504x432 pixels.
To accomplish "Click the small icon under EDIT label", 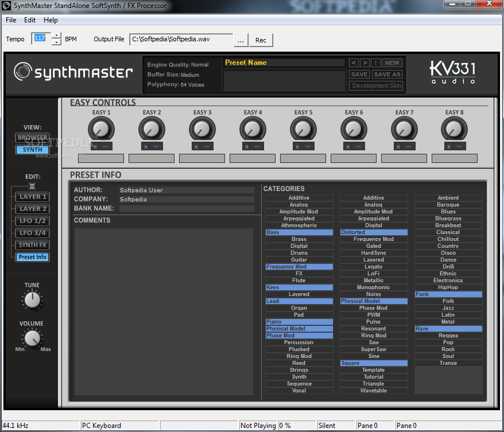I will coord(32,186).
